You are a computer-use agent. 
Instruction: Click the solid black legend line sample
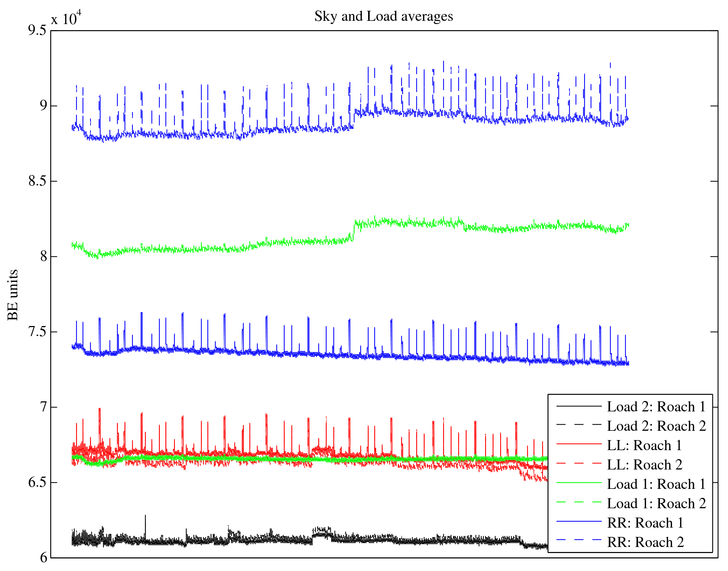click(x=579, y=406)
